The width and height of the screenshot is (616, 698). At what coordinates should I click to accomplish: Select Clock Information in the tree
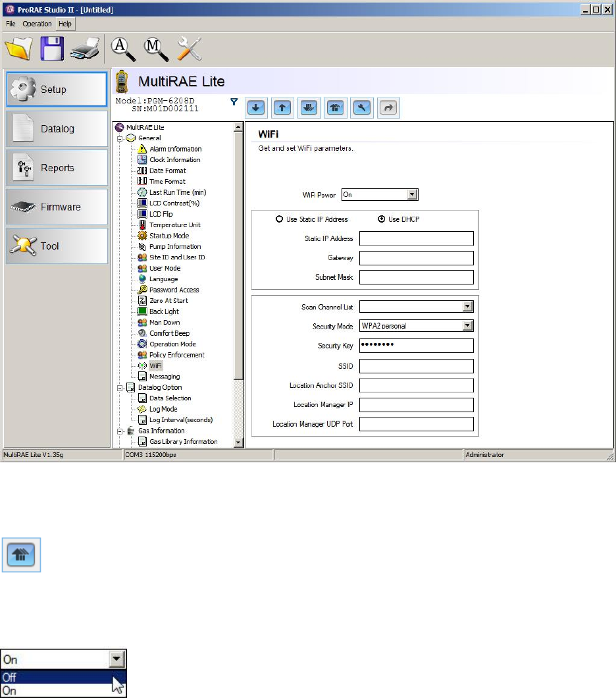[x=174, y=160]
